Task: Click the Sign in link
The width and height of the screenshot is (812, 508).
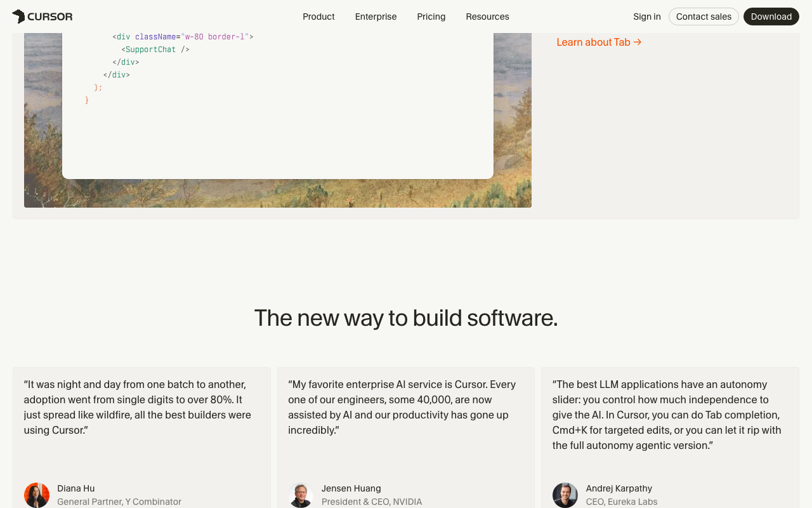Action: click(646, 17)
